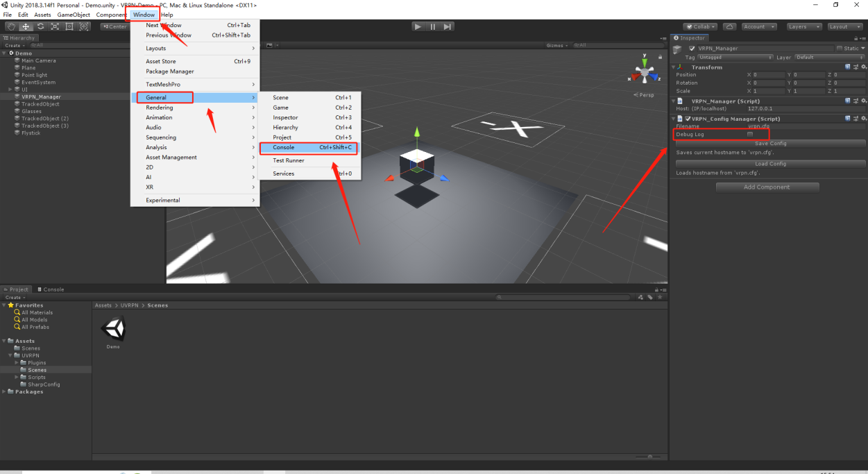Toggle the Static checkbox in Inspector
The width and height of the screenshot is (868, 474).
[x=839, y=49]
